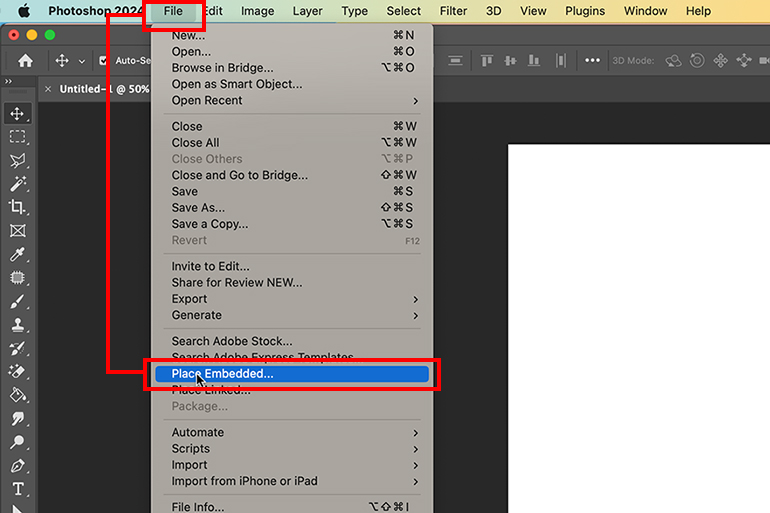Click the Home icon in options bar

click(25, 61)
